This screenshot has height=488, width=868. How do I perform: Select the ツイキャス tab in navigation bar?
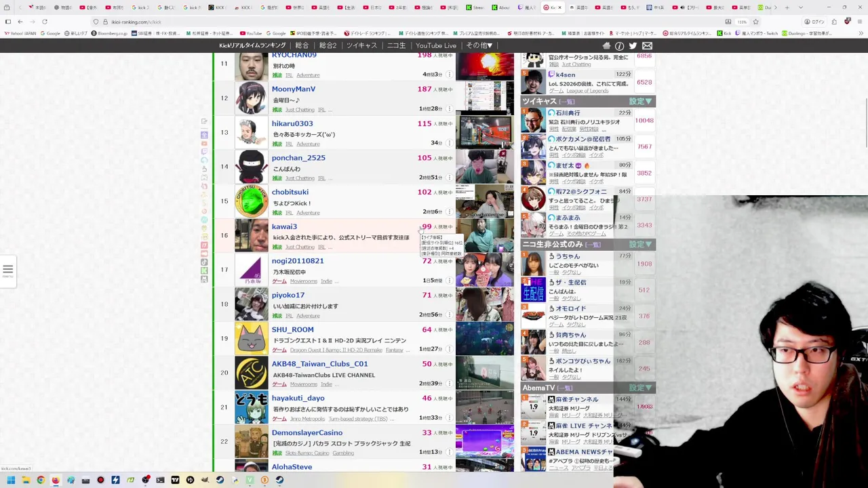pos(361,45)
